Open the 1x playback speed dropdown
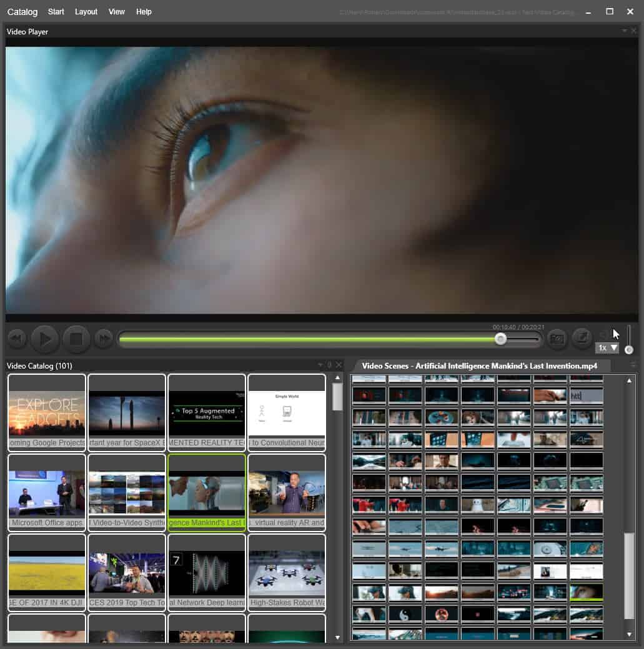This screenshot has height=649, width=644. (x=607, y=348)
